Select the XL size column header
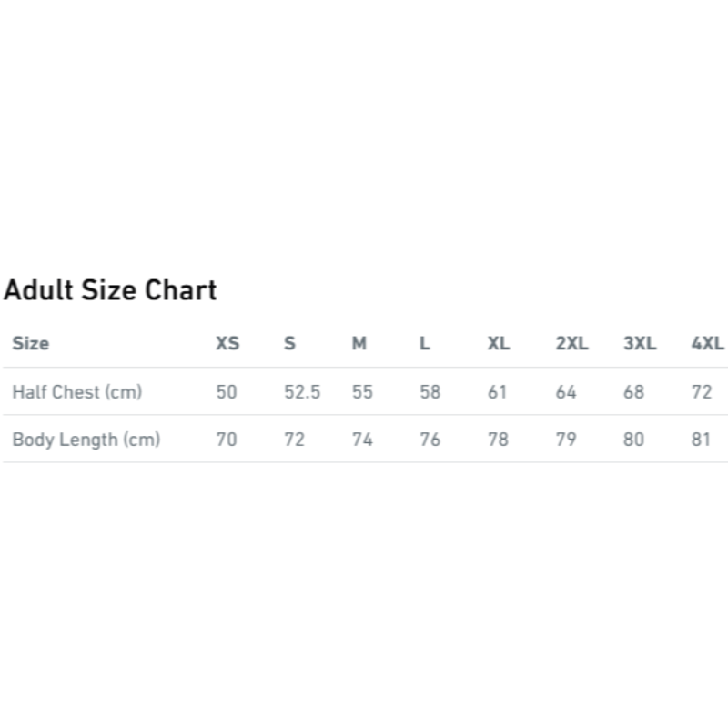This screenshot has width=728, height=728. click(499, 344)
